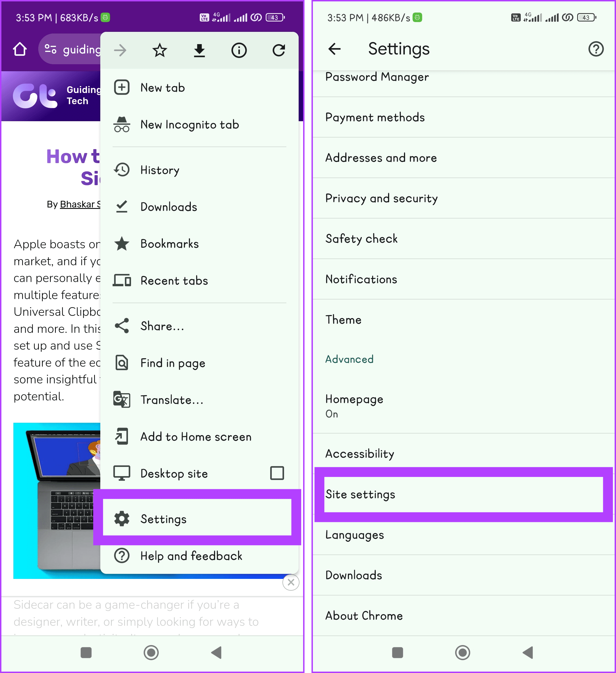Screen dimensions: 616x673
Task: Open Downloads in the Settings list
Action: coord(464,575)
